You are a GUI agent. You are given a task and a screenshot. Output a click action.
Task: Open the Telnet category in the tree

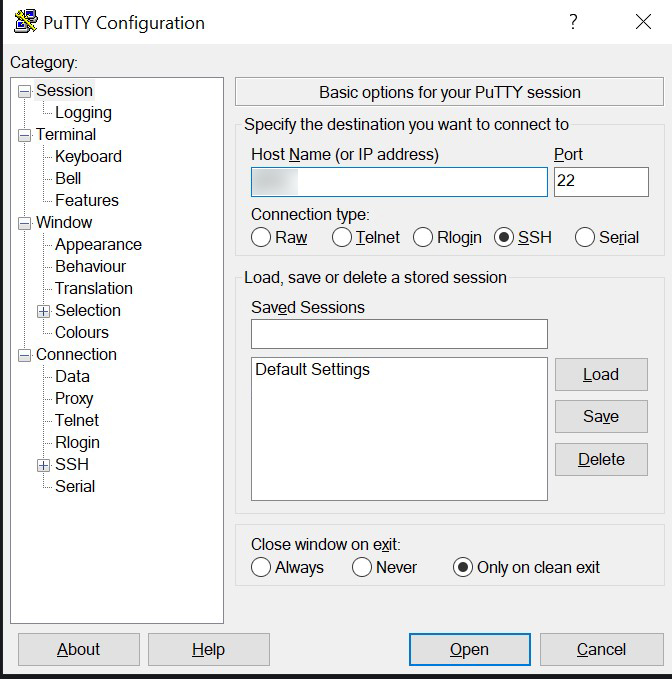(x=77, y=420)
